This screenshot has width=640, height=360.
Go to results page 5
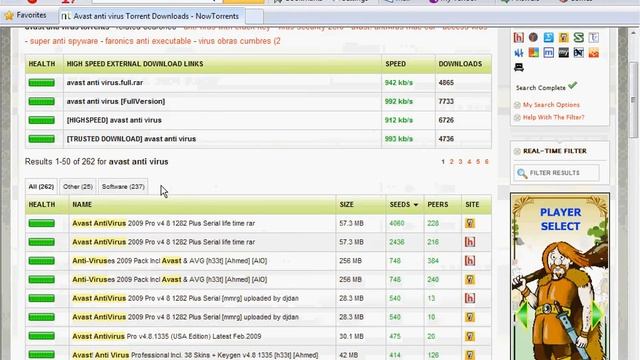coord(478,162)
